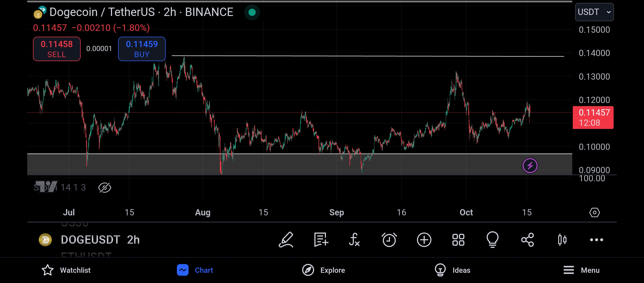This screenshot has width=644, height=283.
Task: Tap the 0.15000 price scale label
Action: [594, 30]
